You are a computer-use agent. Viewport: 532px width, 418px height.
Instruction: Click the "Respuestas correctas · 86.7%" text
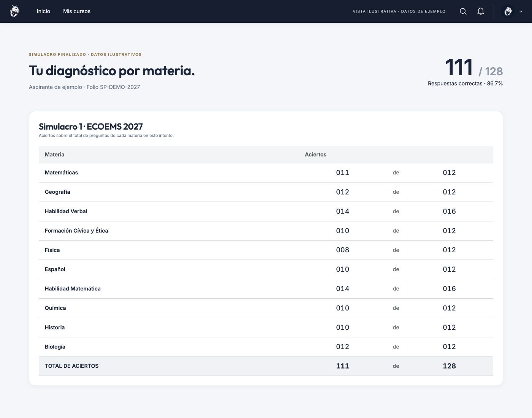(x=465, y=84)
